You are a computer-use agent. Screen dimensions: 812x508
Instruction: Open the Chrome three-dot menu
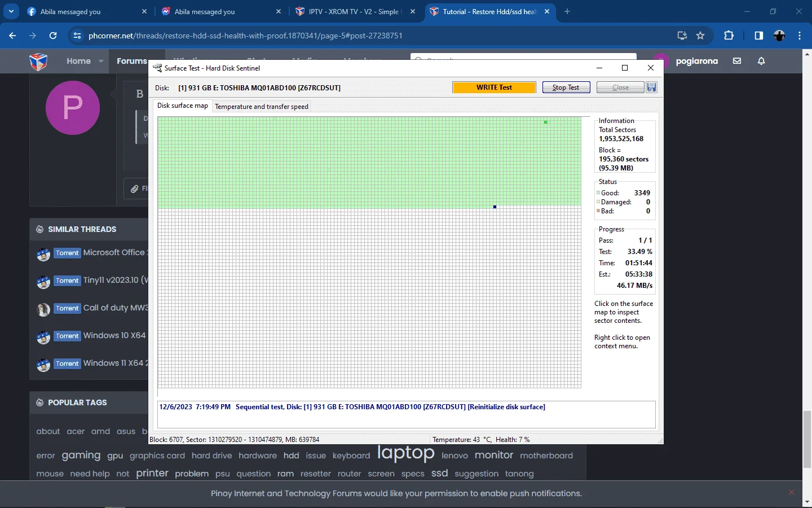(x=800, y=36)
